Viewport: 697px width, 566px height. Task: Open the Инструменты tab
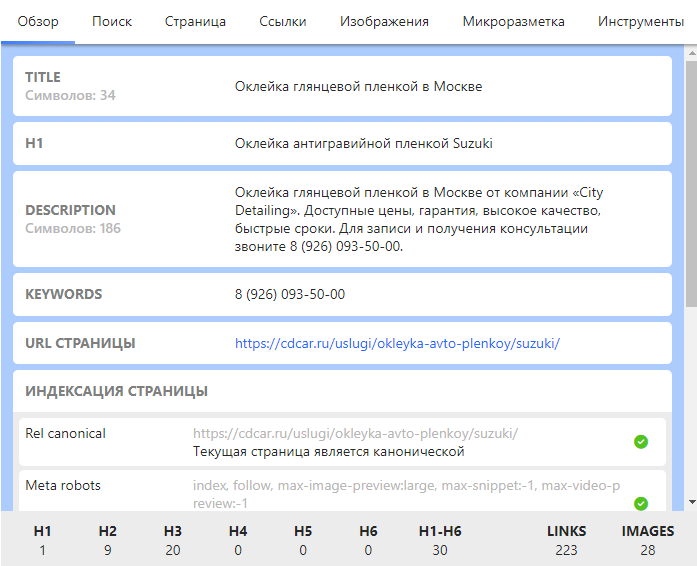pos(641,21)
